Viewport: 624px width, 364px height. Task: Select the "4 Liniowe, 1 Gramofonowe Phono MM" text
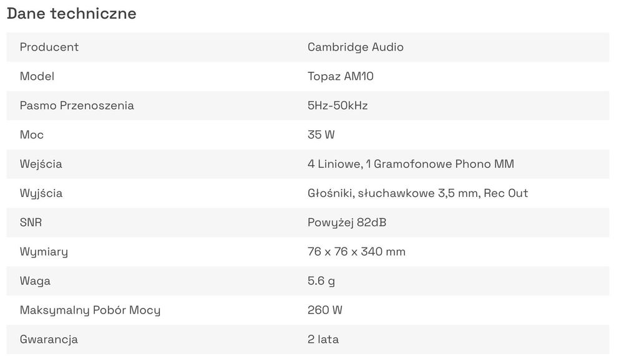[x=410, y=164]
